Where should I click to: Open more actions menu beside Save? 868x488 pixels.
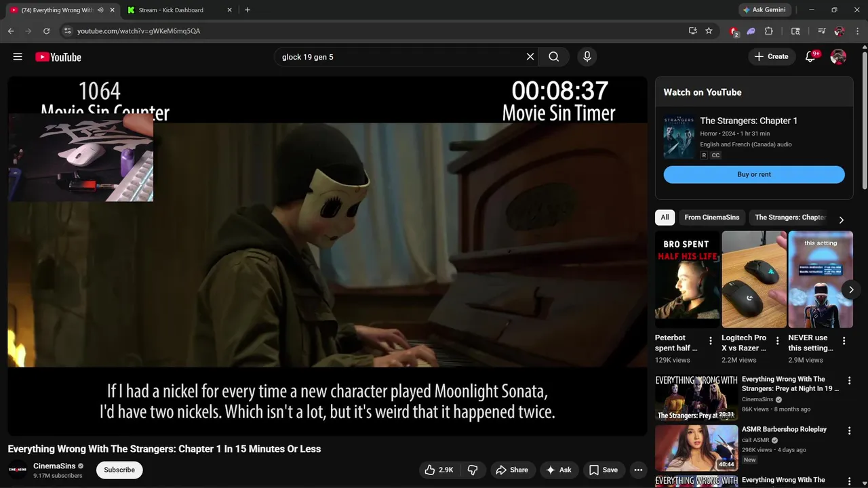[638, 470]
